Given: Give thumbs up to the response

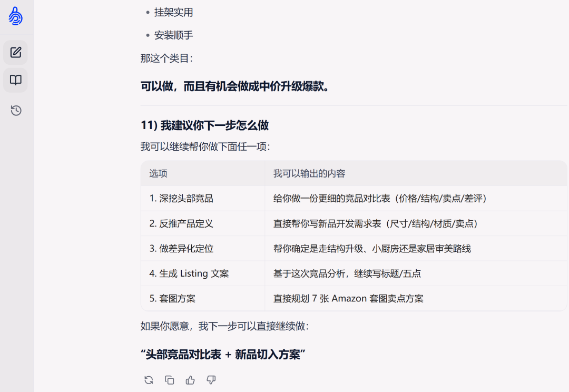Looking at the screenshot, I should (190, 380).
